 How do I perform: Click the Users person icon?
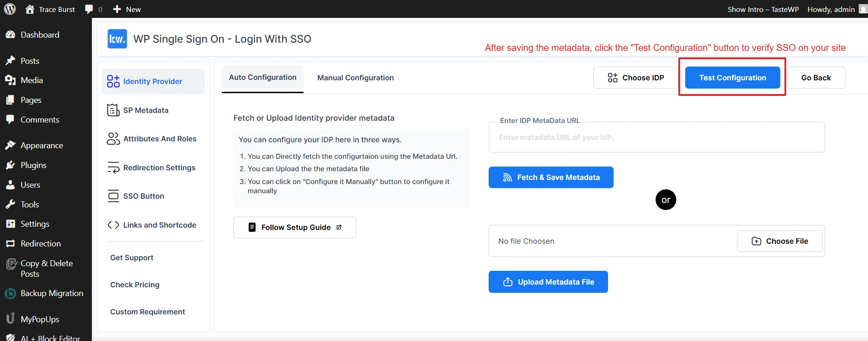(10, 185)
